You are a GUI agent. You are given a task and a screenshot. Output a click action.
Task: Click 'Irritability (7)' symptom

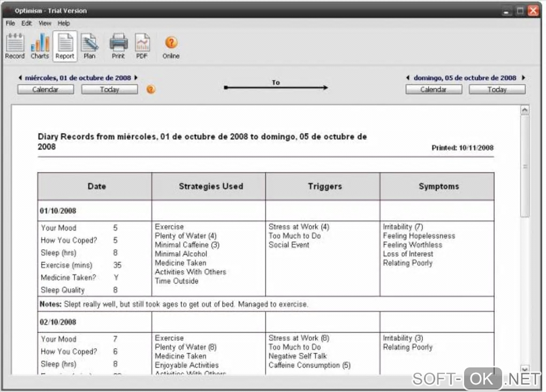click(403, 227)
